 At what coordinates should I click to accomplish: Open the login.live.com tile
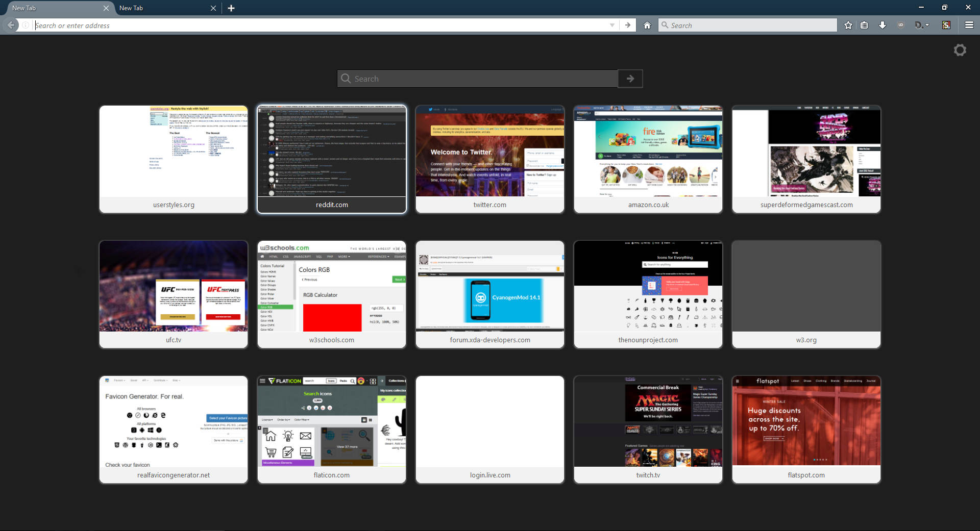[x=490, y=429]
